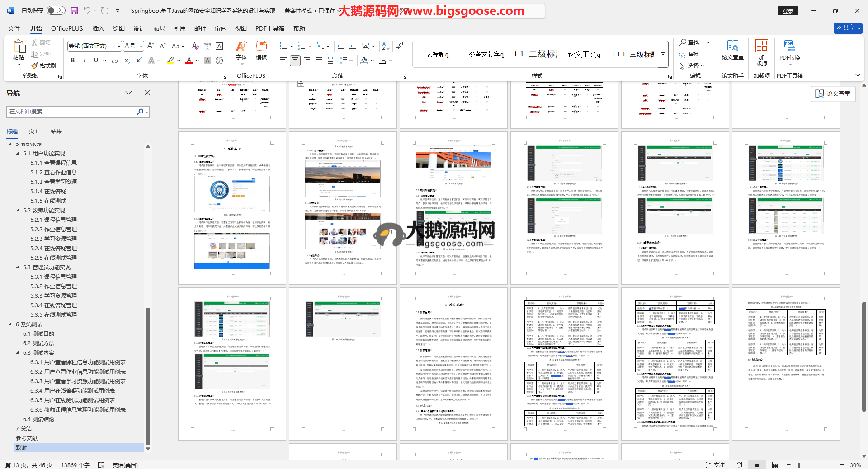This screenshot has height=469, width=868.
Task: Click the Share button
Action: coord(848,28)
